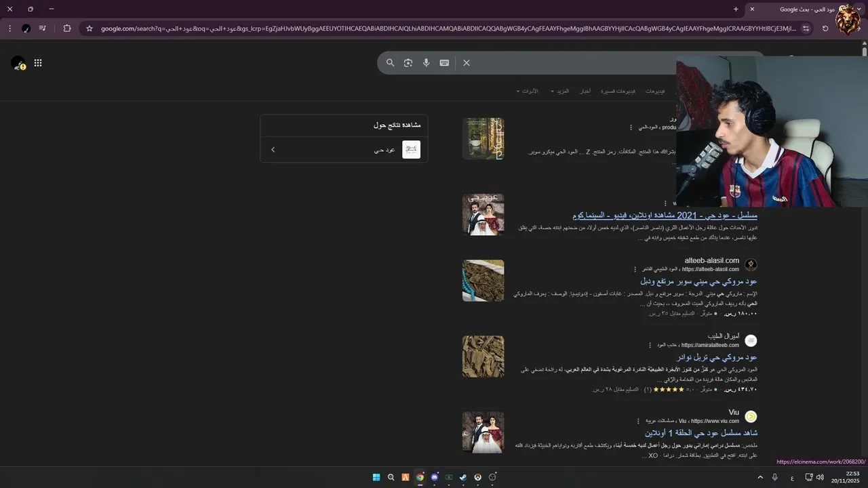Expand the المزيد filter dropdown

(560, 91)
